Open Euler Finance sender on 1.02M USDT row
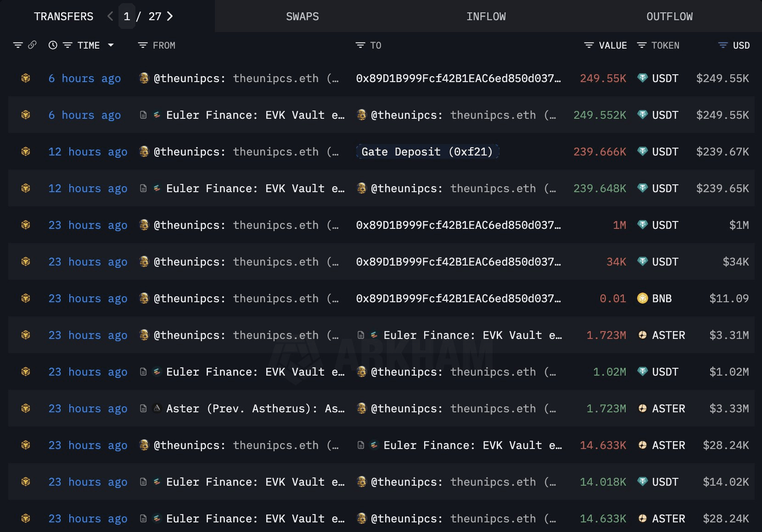 coord(255,372)
